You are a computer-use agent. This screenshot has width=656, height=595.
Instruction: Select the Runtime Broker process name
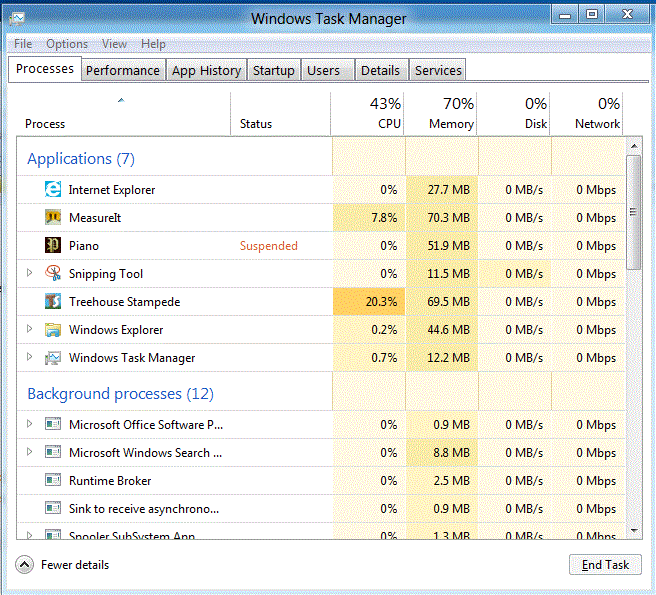coord(110,480)
